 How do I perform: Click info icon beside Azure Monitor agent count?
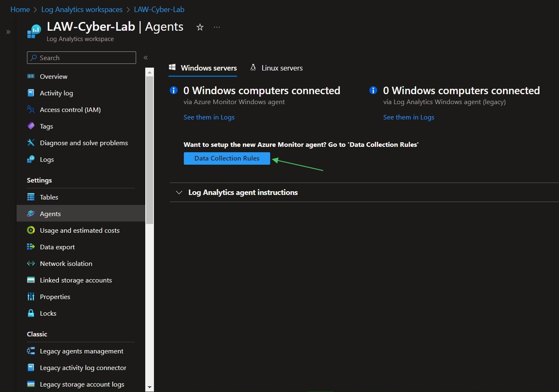173,90
